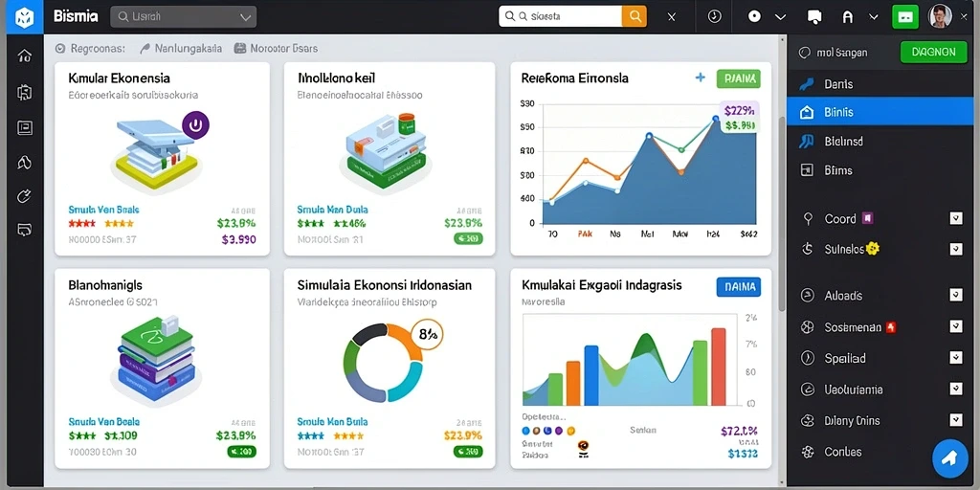Click the blue DAIMA button
This screenshot has width=980, height=490.
738,287
